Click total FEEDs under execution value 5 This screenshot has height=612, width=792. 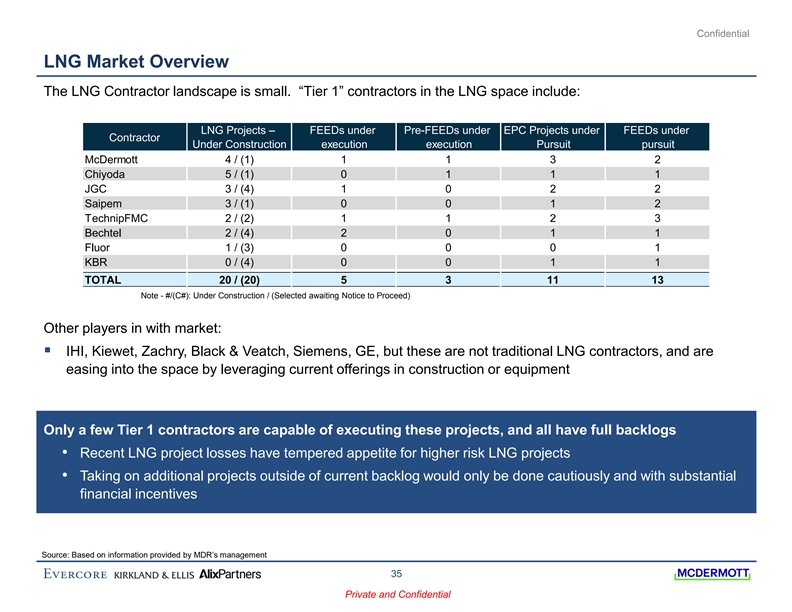pos(343,280)
